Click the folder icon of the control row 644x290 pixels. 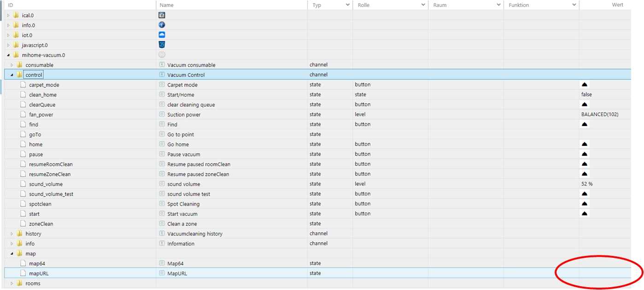(19, 75)
